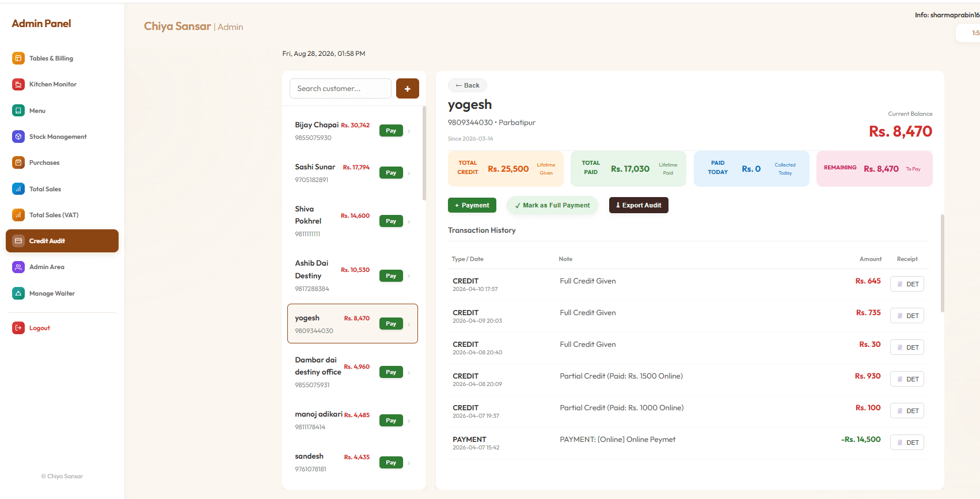Viewport: 980px width, 499px height.
Task: Open the Purchases menu item
Action: pyautogui.click(x=62, y=162)
